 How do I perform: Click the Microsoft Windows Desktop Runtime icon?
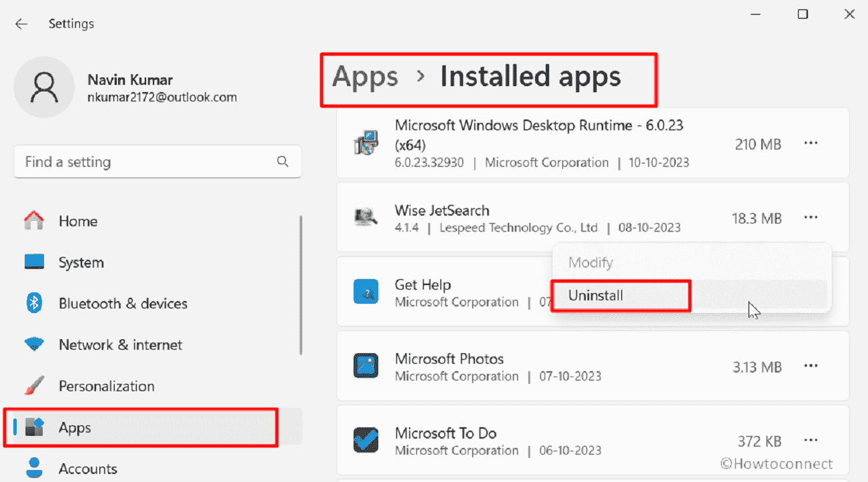366,144
